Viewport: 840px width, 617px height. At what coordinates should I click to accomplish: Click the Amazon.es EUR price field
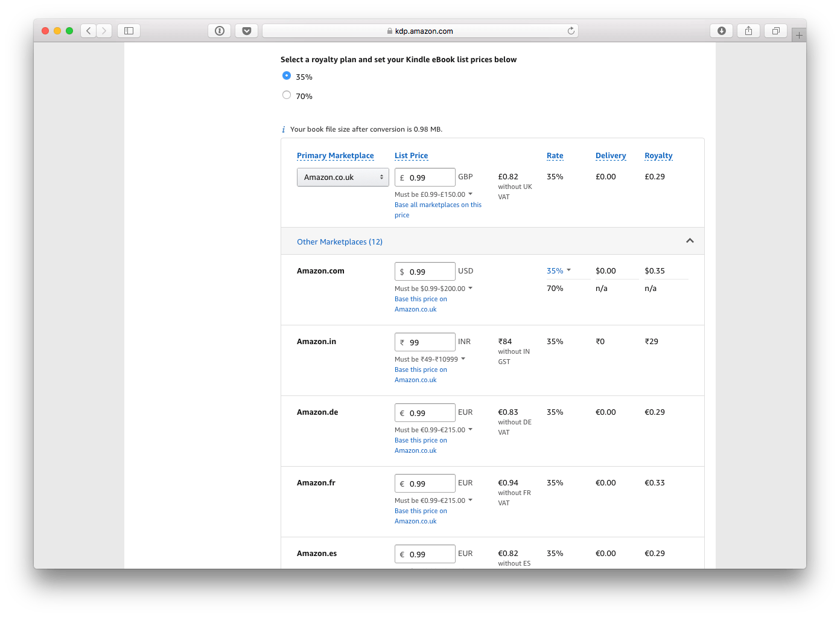click(425, 554)
